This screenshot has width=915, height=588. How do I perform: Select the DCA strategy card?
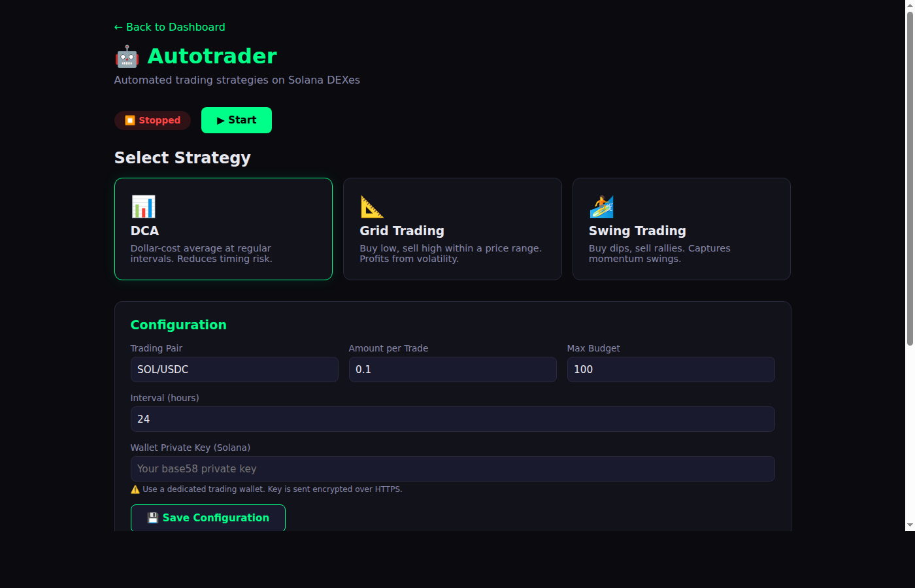(x=223, y=229)
